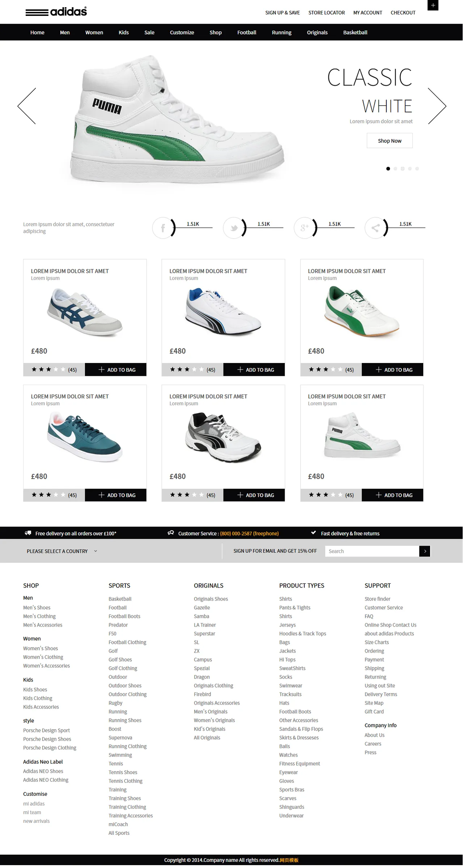
Task: Click the Twitter bird share icon
Action: tap(234, 228)
